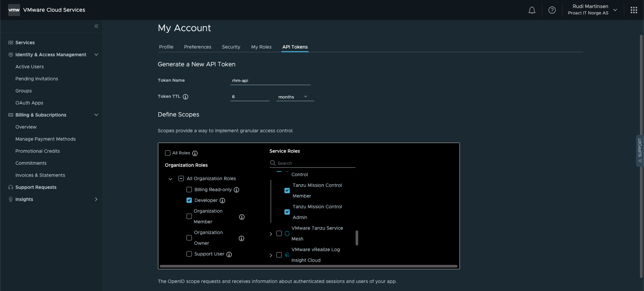Open the notifications bell
Screen dimensions: 644x291
[532, 10]
